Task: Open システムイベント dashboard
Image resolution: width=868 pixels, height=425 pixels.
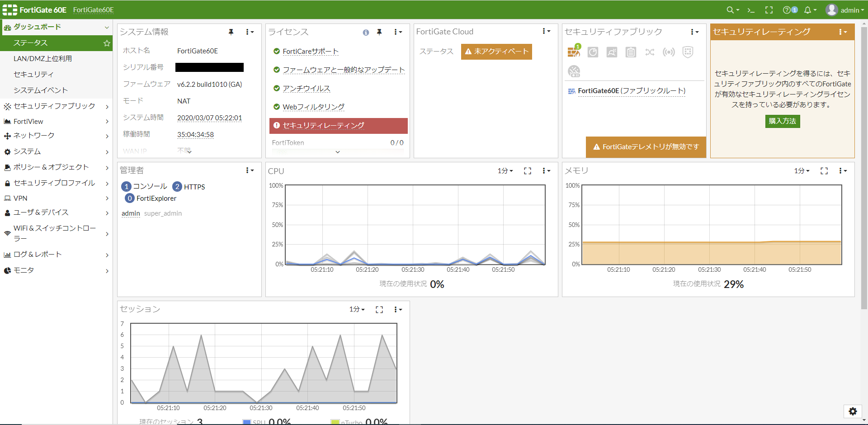Action: pos(56,90)
